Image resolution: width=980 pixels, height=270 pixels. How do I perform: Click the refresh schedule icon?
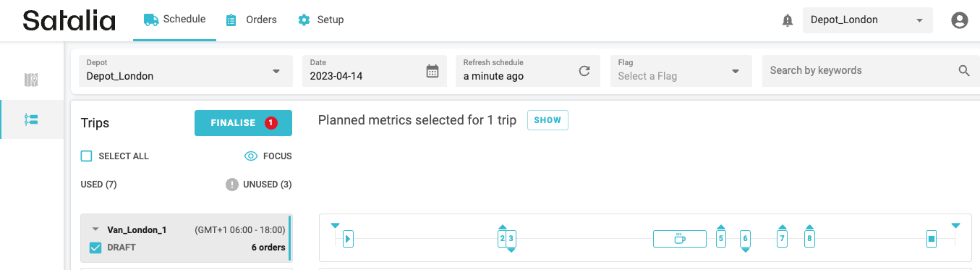click(x=584, y=71)
